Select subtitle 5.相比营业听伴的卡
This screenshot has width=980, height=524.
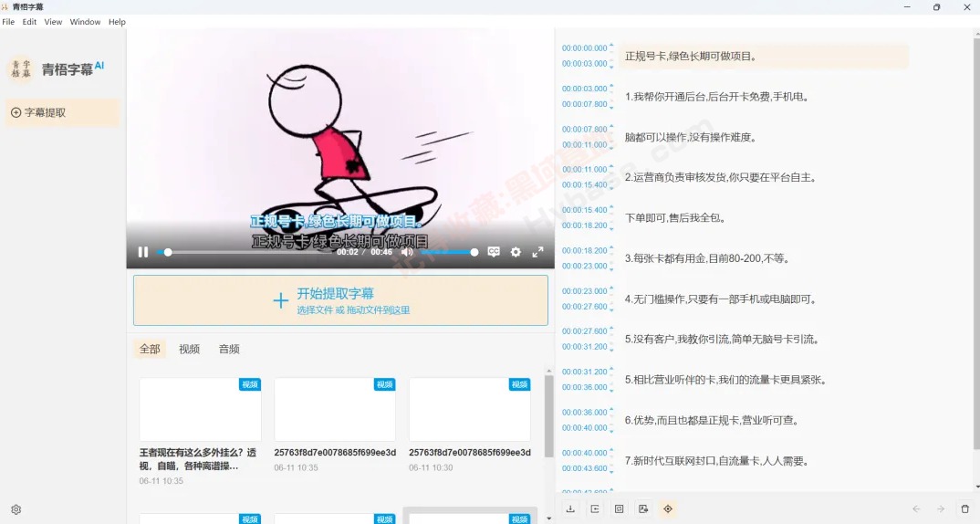(x=725, y=380)
